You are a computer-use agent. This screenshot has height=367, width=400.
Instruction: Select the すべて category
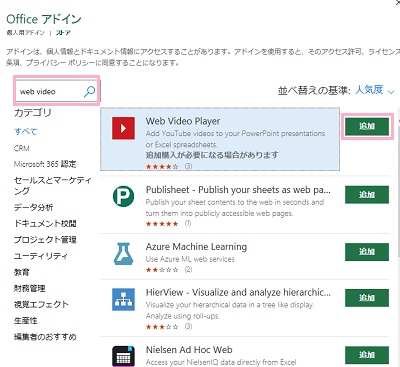pyautogui.click(x=26, y=131)
